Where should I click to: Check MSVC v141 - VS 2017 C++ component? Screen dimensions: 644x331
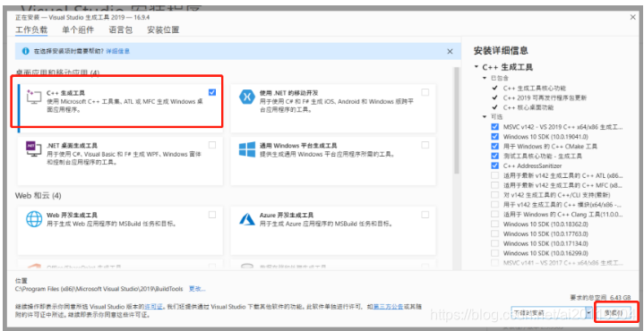[495, 262]
